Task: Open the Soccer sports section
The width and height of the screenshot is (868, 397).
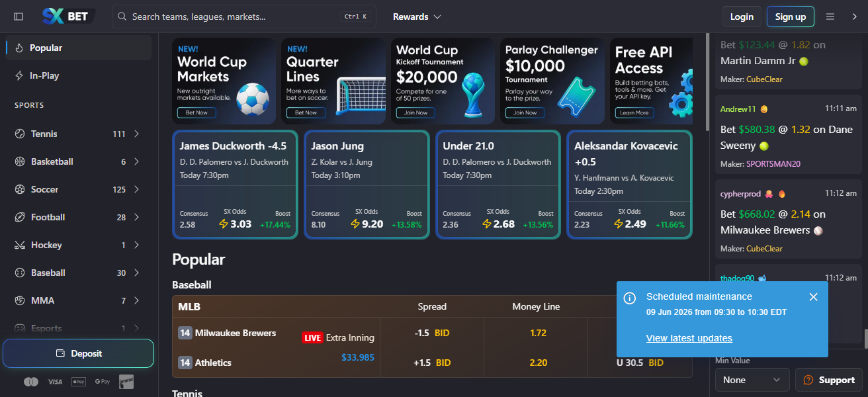Action: click(78, 189)
